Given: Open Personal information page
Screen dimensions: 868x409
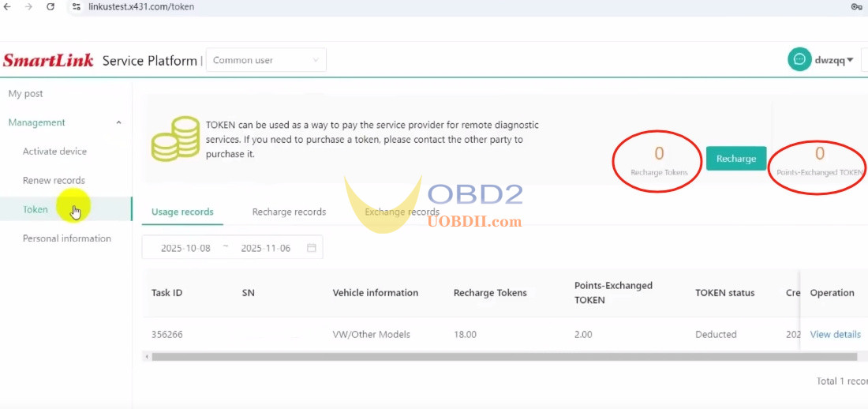Looking at the screenshot, I should click(x=67, y=238).
